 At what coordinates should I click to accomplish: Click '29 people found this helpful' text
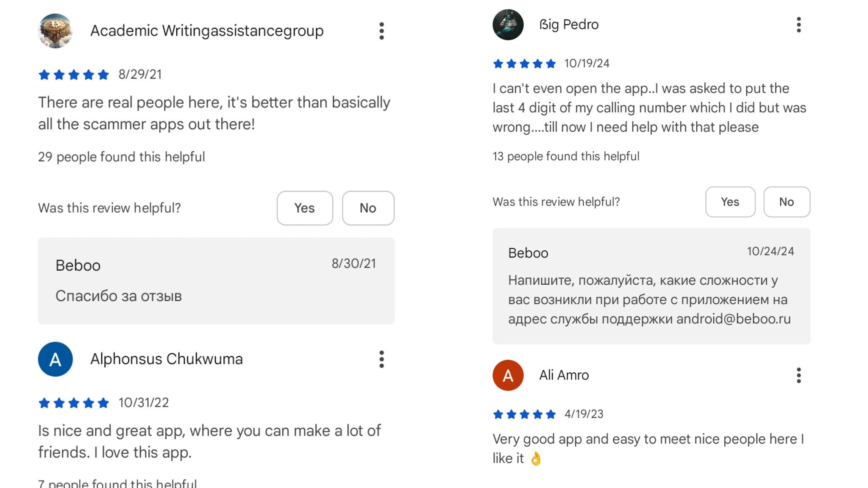point(122,157)
